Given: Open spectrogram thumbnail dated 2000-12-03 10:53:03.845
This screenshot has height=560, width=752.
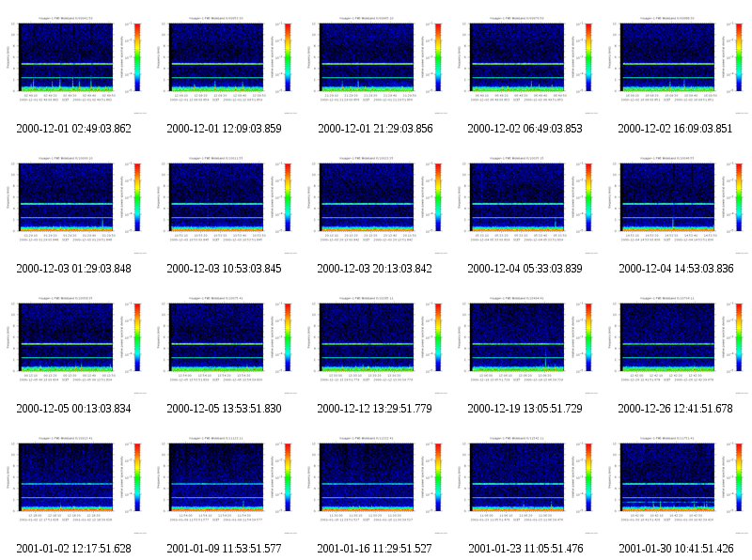Looking at the screenshot, I should pos(227,204).
